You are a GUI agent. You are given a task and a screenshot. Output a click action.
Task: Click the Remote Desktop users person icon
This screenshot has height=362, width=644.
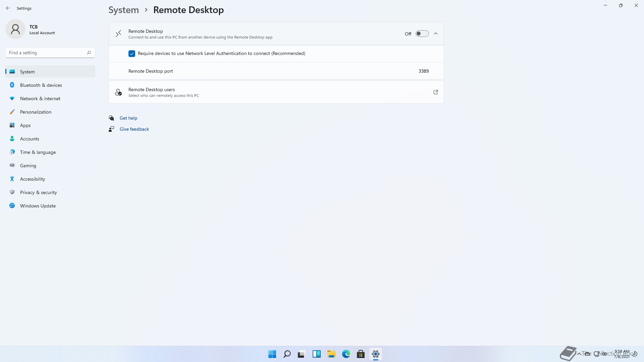click(118, 92)
